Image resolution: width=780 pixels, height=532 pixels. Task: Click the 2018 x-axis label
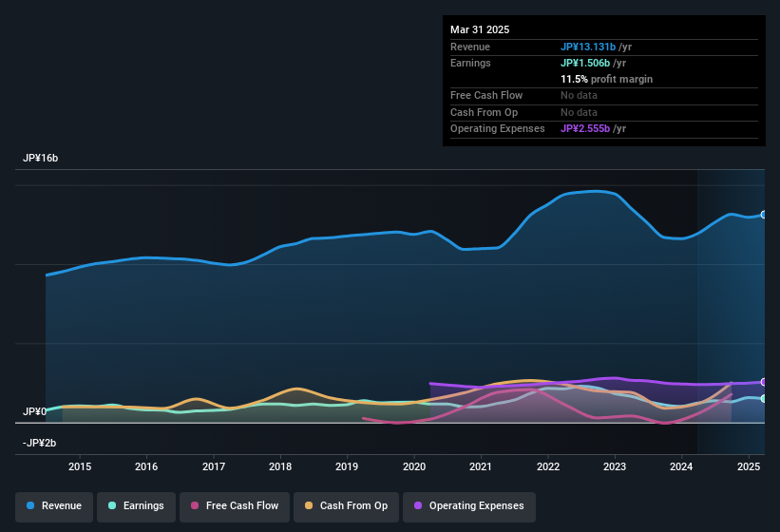(280, 466)
